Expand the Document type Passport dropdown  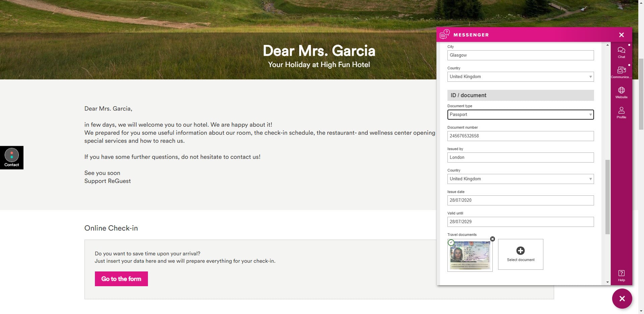tap(521, 115)
